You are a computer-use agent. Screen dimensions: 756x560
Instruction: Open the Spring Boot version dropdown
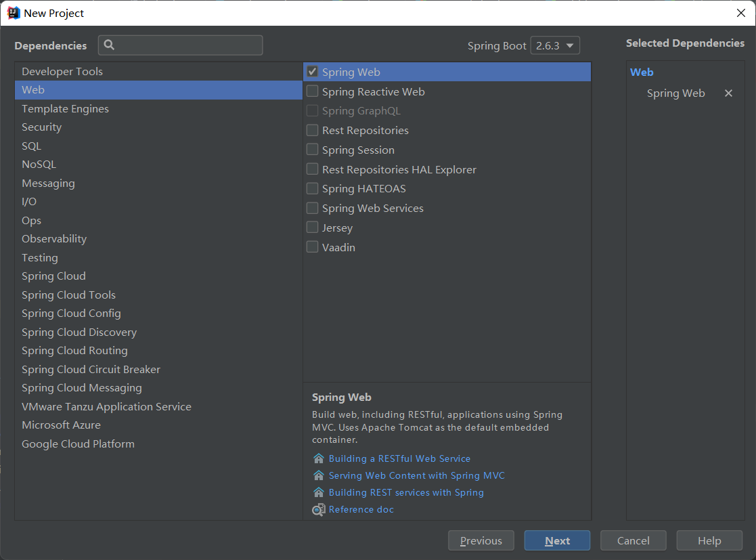tap(555, 46)
